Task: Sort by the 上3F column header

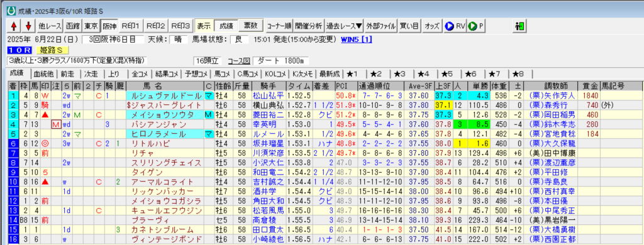Action: [x=443, y=86]
